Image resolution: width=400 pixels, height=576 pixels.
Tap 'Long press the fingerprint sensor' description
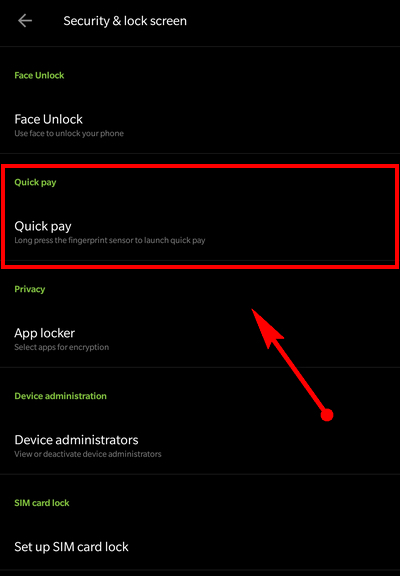click(x=110, y=241)
